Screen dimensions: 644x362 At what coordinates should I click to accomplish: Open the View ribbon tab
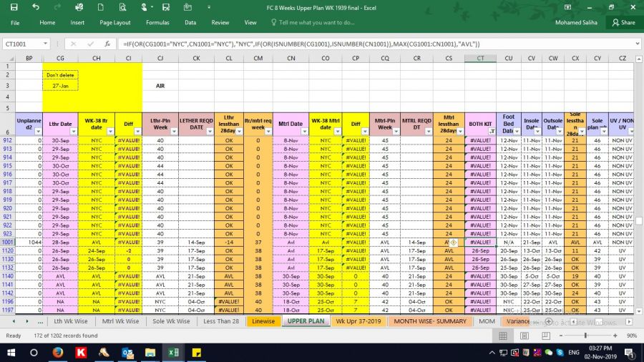pyautogui.click(x=250, y=23)
